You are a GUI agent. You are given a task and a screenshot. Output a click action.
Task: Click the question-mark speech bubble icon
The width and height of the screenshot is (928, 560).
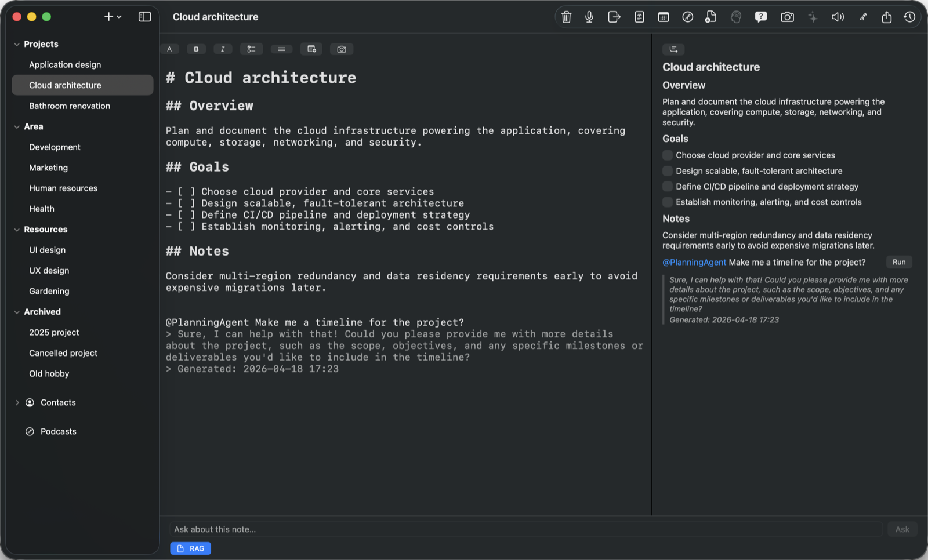click(x=761, y=17)
